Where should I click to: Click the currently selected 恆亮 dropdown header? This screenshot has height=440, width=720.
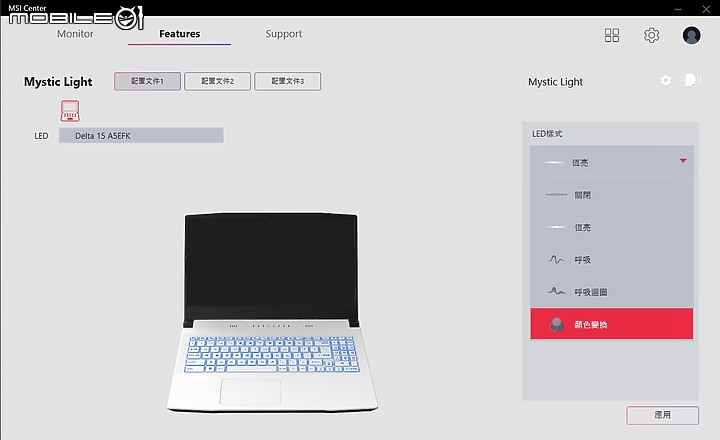coord(612,162)
